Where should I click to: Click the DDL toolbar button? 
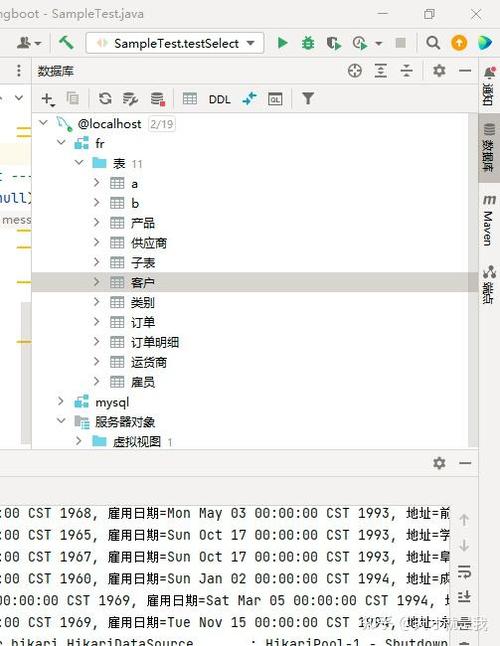click(220, 99)
